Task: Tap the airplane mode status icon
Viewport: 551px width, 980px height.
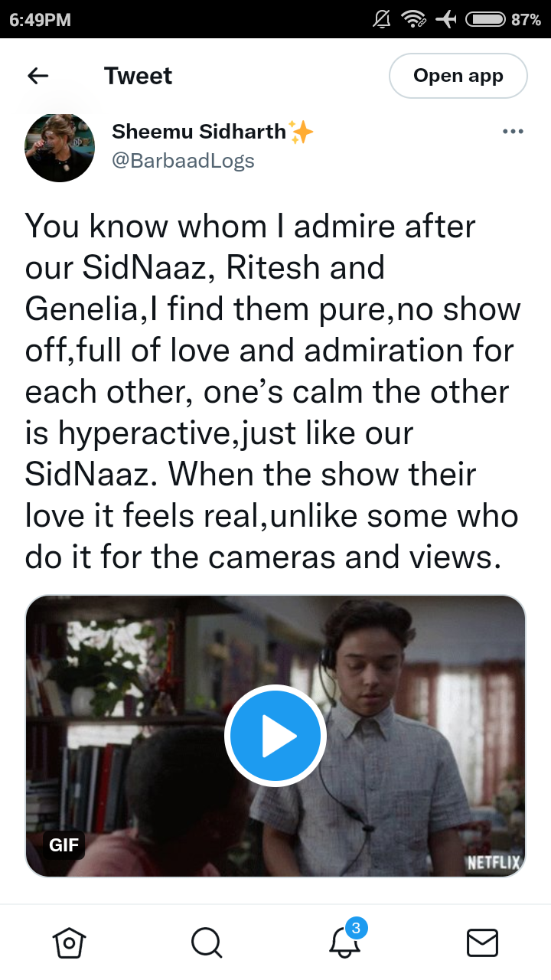Action: tap(445, 20)
